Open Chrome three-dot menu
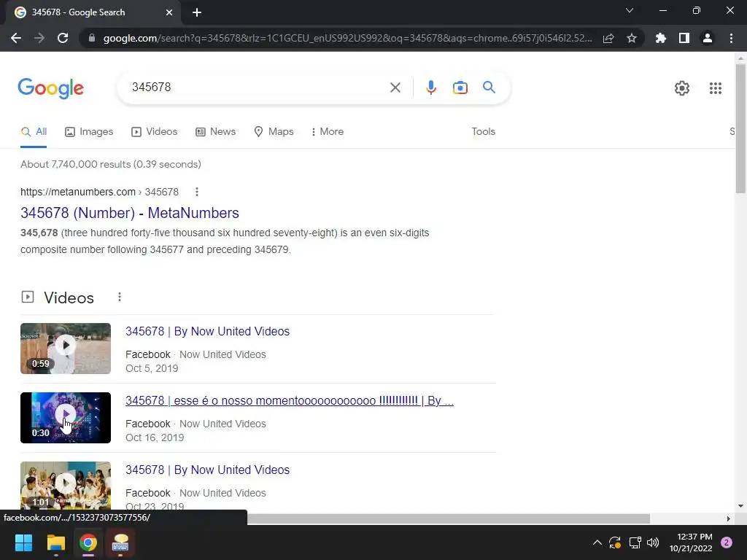The height and width of the screenshot is (560, 747). 731,38
